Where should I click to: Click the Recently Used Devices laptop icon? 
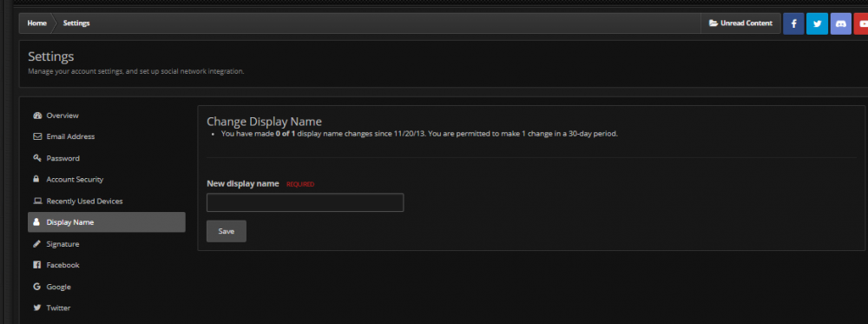coord(37,201)
